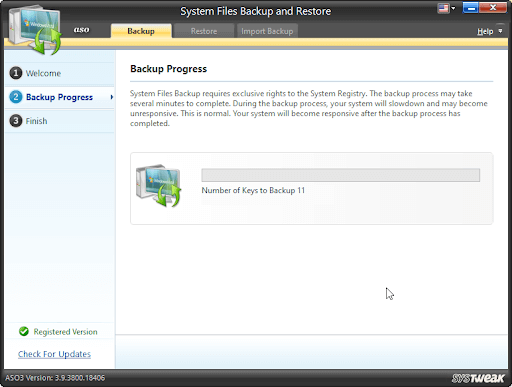Click the Backup Progress step arrow
Screen dimensions: 512x387
112,97
